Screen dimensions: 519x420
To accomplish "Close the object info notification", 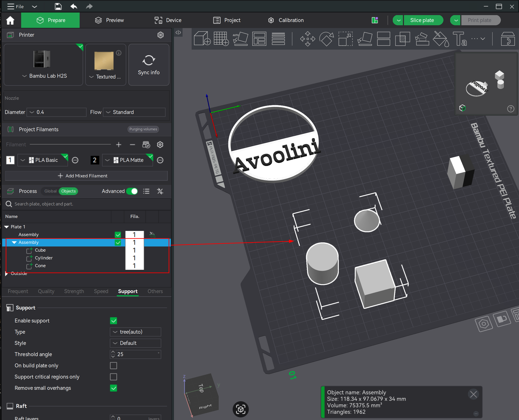I will 473,394.
